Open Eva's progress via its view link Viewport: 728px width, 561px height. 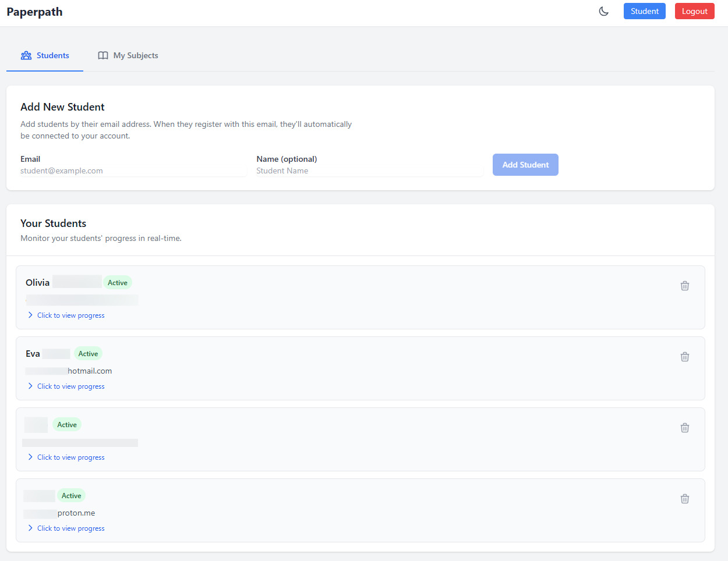click(x=70, y=386)
